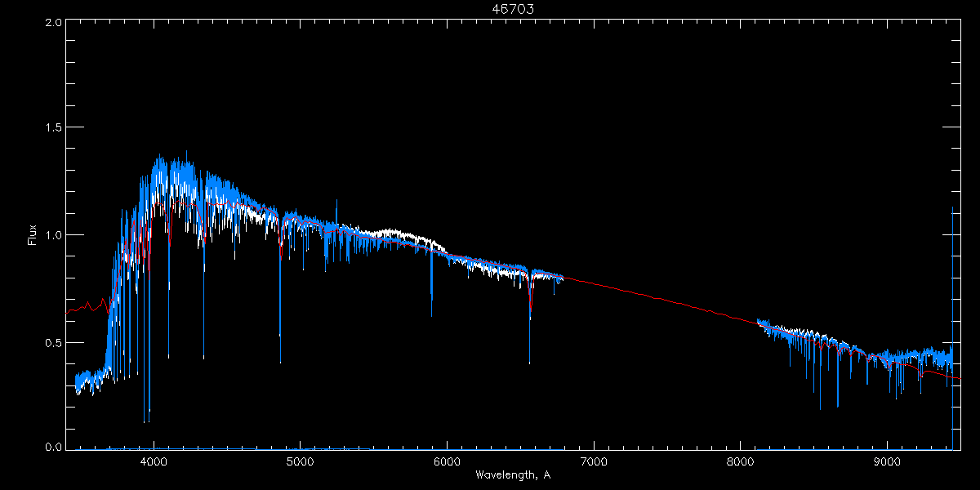The width and height of the screenshot is (980, 490).
Task: Click the 0.0 flux tick label
Action: click(x=53, y=447)
